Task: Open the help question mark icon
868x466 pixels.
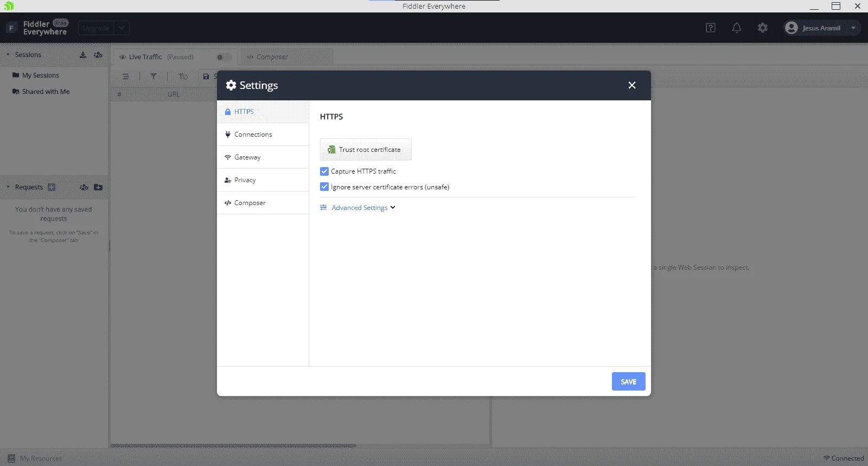Action: [711, 28]
